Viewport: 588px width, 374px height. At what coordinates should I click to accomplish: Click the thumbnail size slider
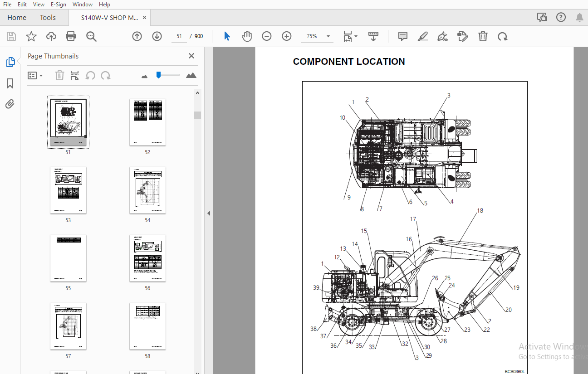pos(168,75)
